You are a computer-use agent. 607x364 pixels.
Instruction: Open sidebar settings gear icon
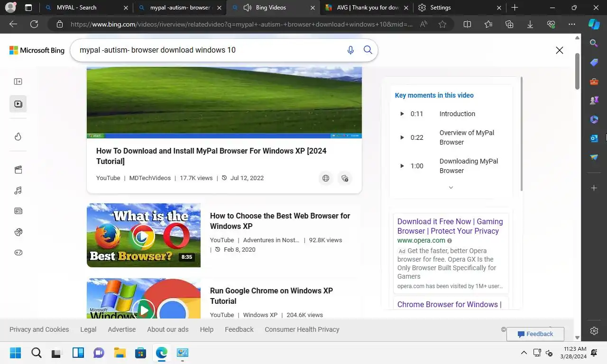[x=594, y=331]
